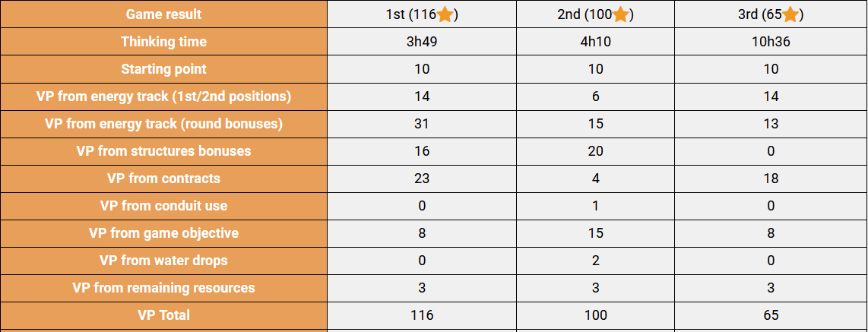The width and height of the screenshot is (868, 332).
Task: Click VP from energy track (1st/2nd positions) label
Action: click(164, 96)
